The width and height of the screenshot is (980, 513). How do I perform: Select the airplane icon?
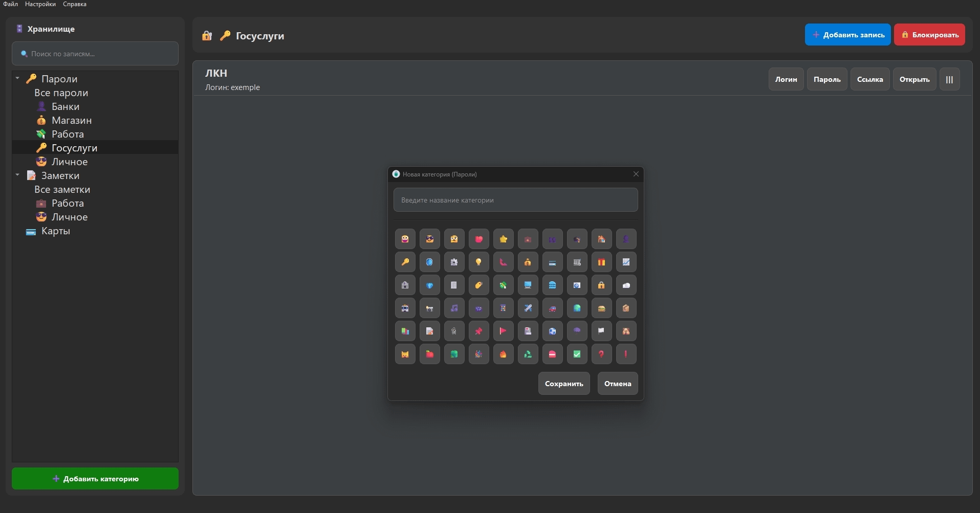[x=528, y=308]
